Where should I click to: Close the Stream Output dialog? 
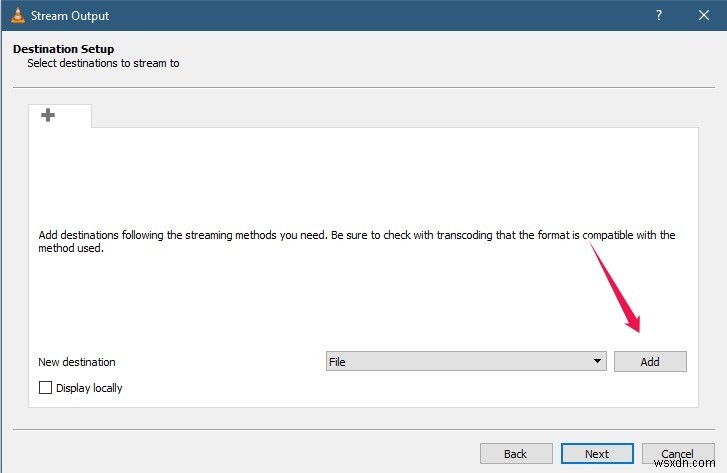(704, 16)
